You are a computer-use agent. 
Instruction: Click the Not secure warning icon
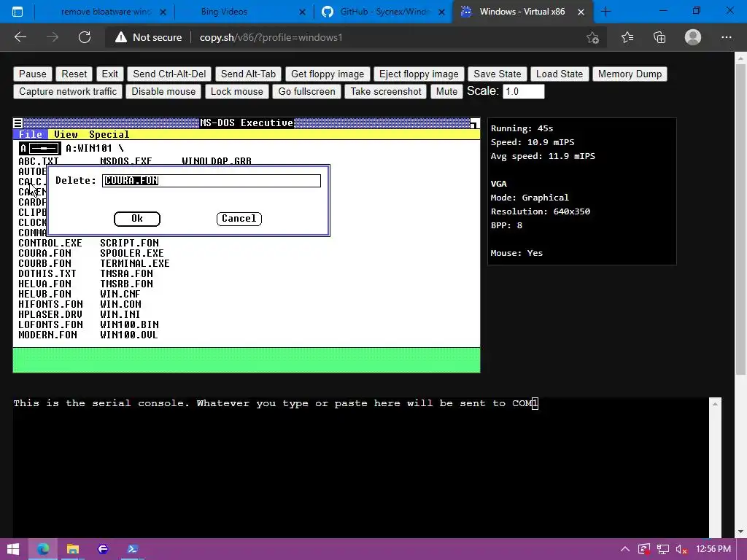pyautogui.click(x=121, y=37)
